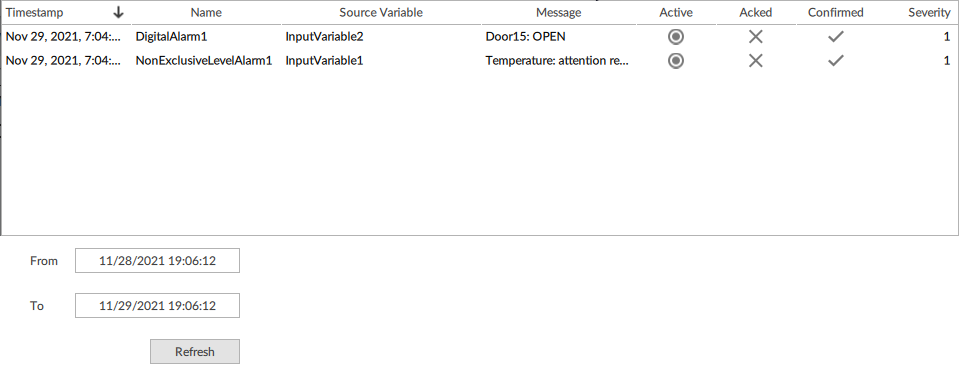This screenshot has width=960, height=373.
Task: Sort by the Severity column header
Action: pos(929,12)
